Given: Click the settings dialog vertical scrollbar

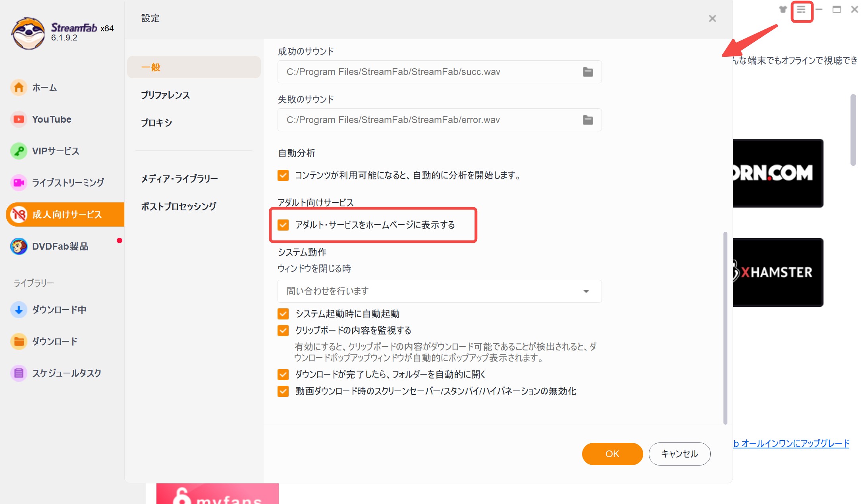Looking at the screenshot, I should [725, 328].
